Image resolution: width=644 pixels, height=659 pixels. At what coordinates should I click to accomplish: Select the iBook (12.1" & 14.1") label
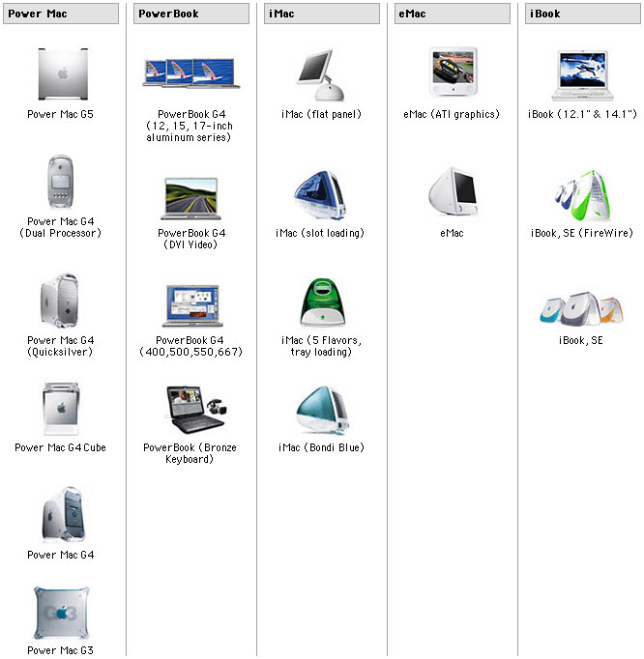(x=582, y=114)
